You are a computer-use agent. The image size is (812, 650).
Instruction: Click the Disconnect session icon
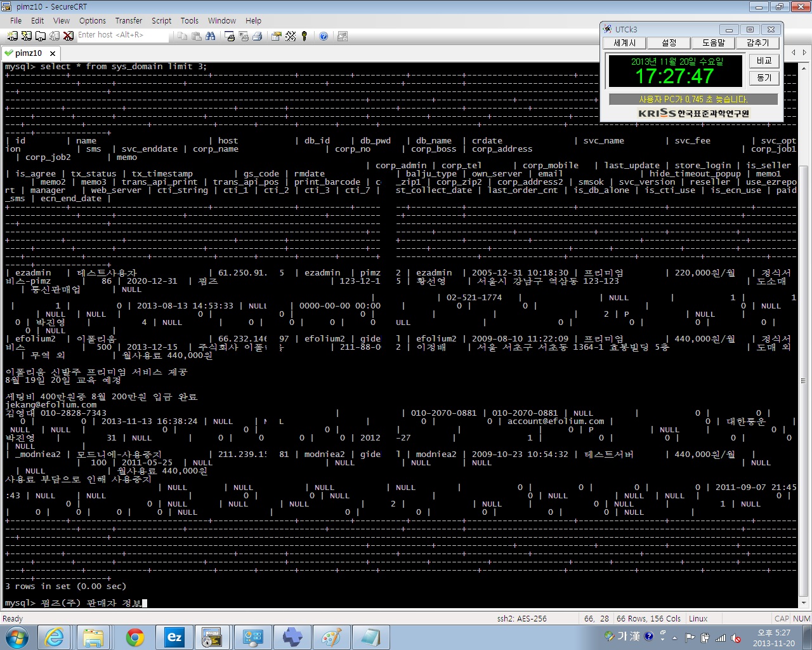[69, 36]
